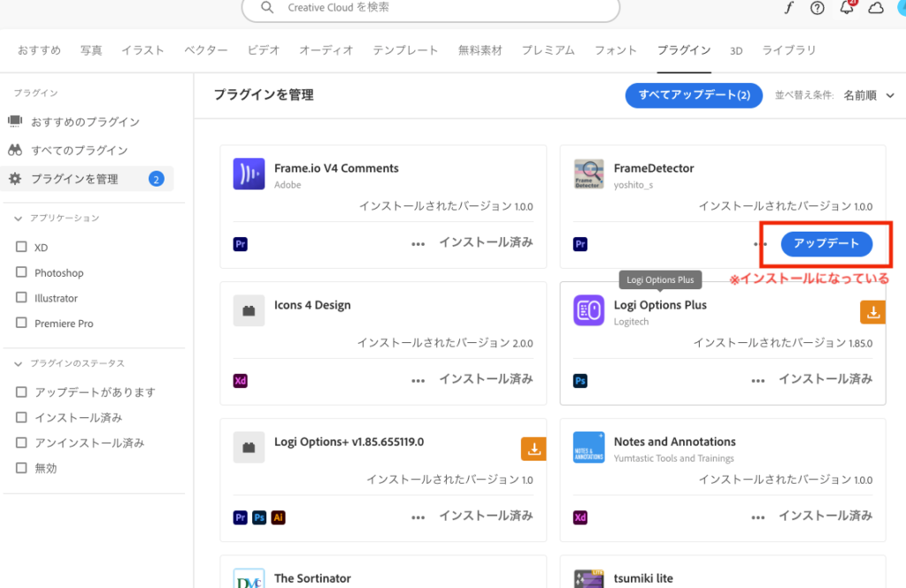Click the orange download icon on Logi Options Plus
This screenshot has height=588, width=906.
[873, 312]
